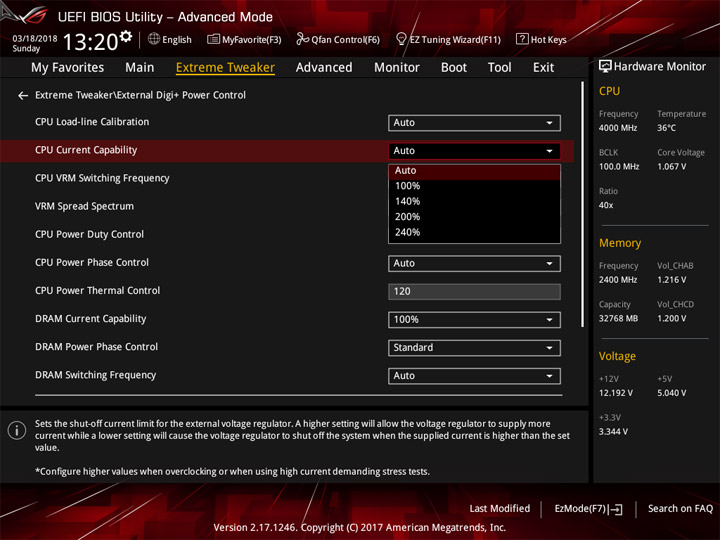Switch to EzMode(F7)

(588, 509)
